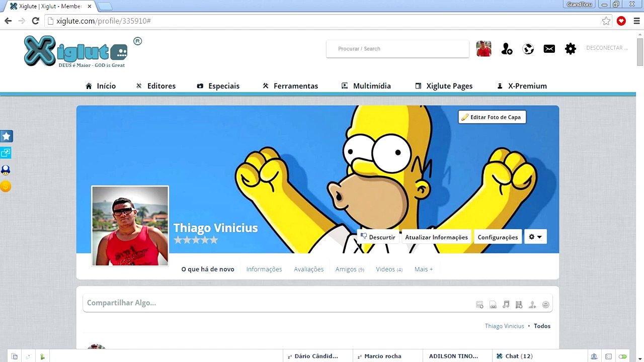Click the Atualizar Informações button
This screenshot has height=362, width=644.
tap(436, 237)
